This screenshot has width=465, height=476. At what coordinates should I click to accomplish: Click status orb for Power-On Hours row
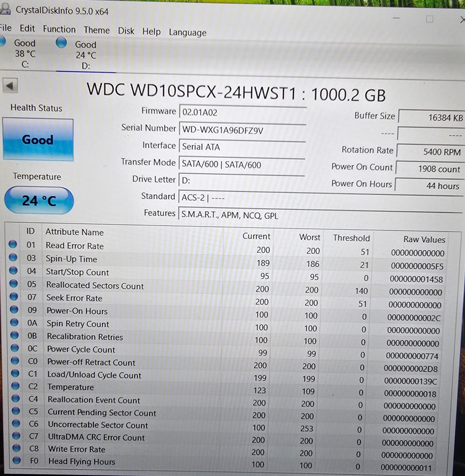pyautogui.click(x=14, y=309)
